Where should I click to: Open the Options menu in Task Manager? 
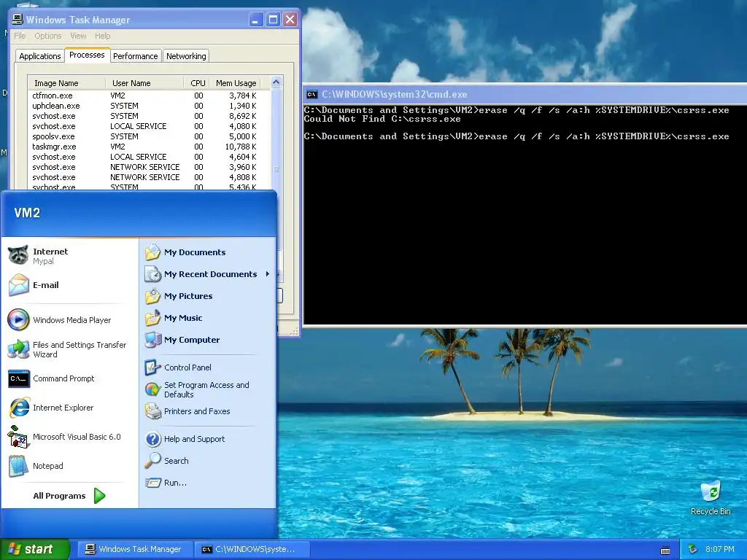[x=48, y=36]
